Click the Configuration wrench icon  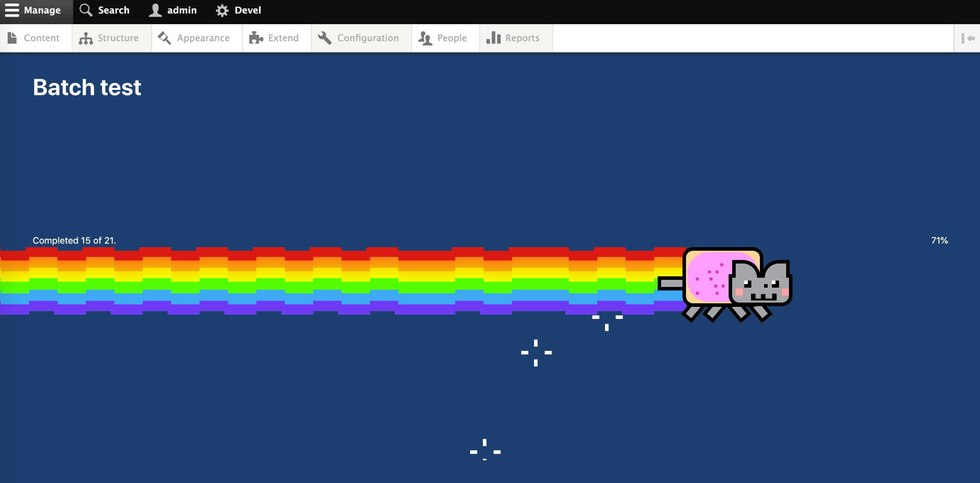(325, 38)
